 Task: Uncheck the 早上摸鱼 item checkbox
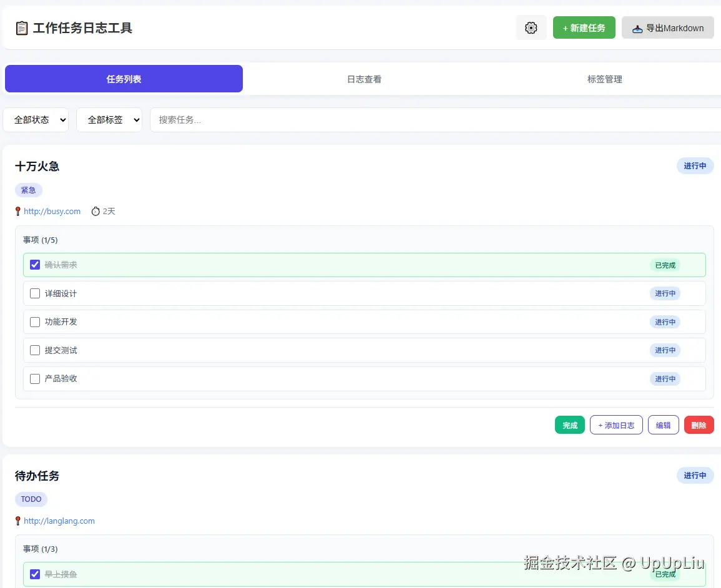tap(35, 574)
